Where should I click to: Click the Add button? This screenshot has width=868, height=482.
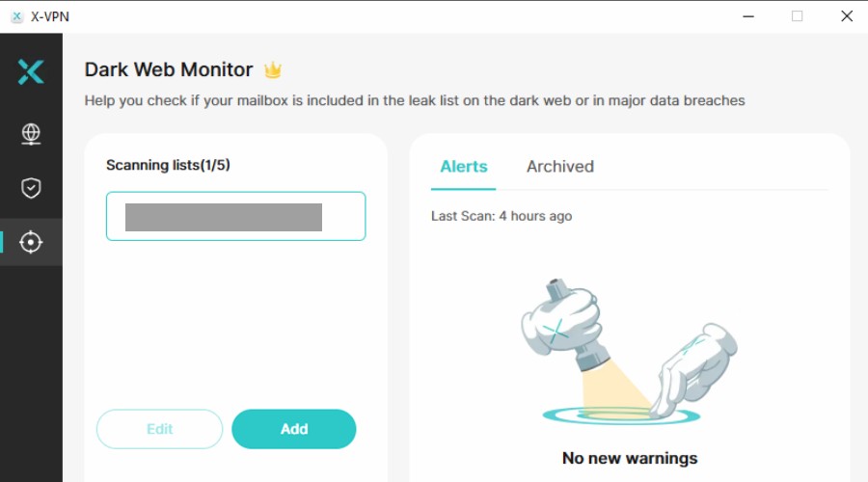(294, 429)
